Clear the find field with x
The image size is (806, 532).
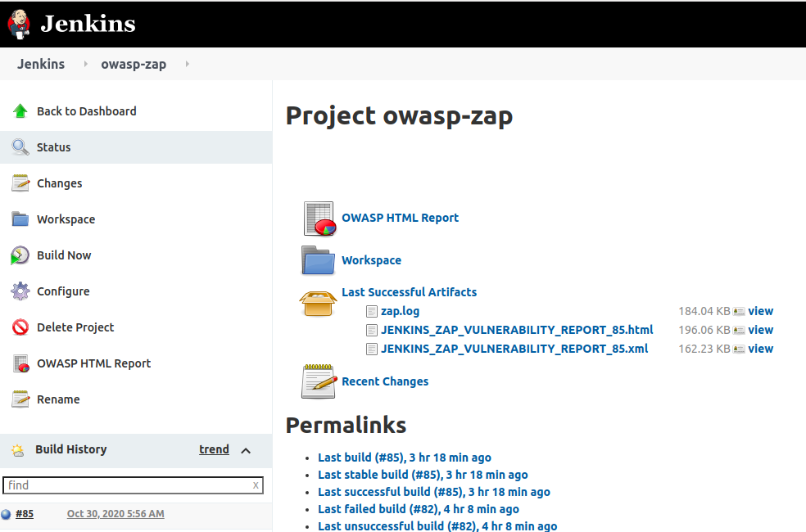coord(256,485)
